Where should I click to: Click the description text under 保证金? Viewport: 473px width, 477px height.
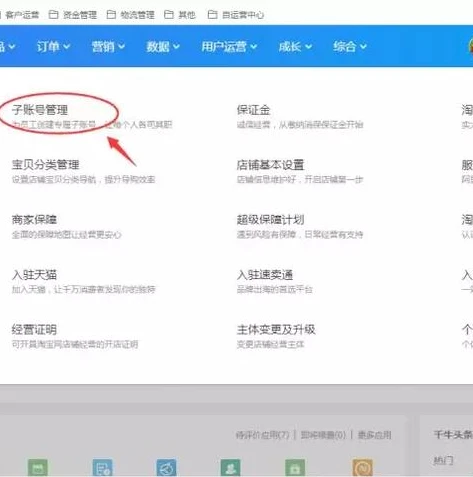pyautogui.click(x=300, y=125)
